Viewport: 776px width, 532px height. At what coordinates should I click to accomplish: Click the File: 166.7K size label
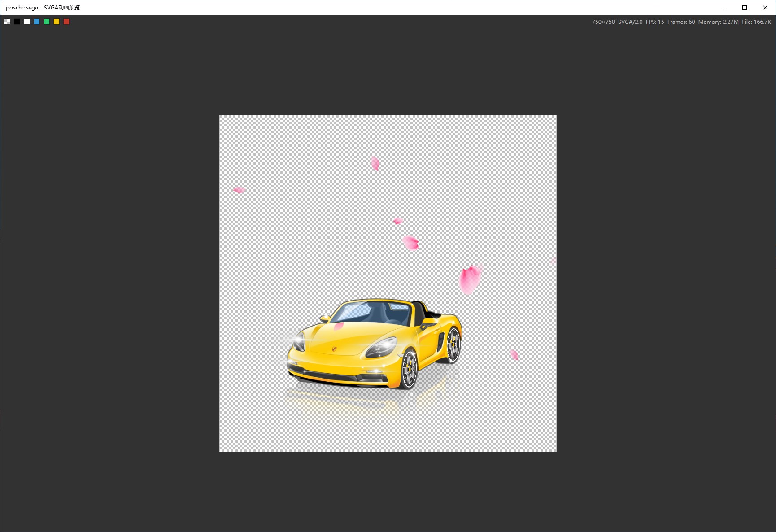coord(756,22)
